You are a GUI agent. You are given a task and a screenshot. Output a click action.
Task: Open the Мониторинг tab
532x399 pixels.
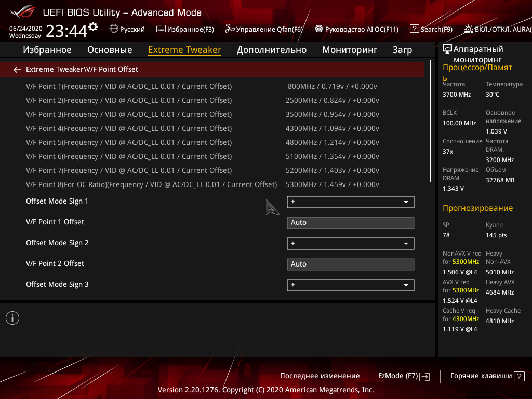pyautogui.click(x=350, y=50)
